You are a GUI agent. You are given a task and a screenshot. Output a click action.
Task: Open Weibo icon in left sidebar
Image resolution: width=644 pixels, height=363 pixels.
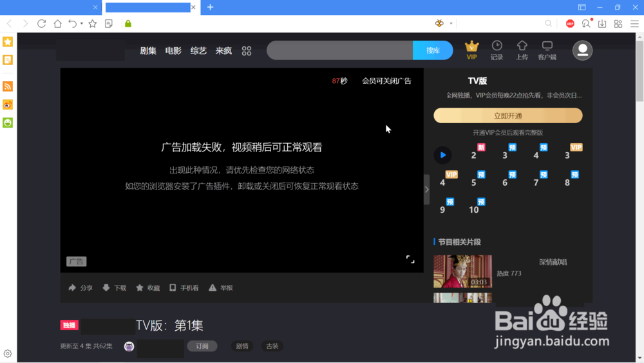[8, 105]
